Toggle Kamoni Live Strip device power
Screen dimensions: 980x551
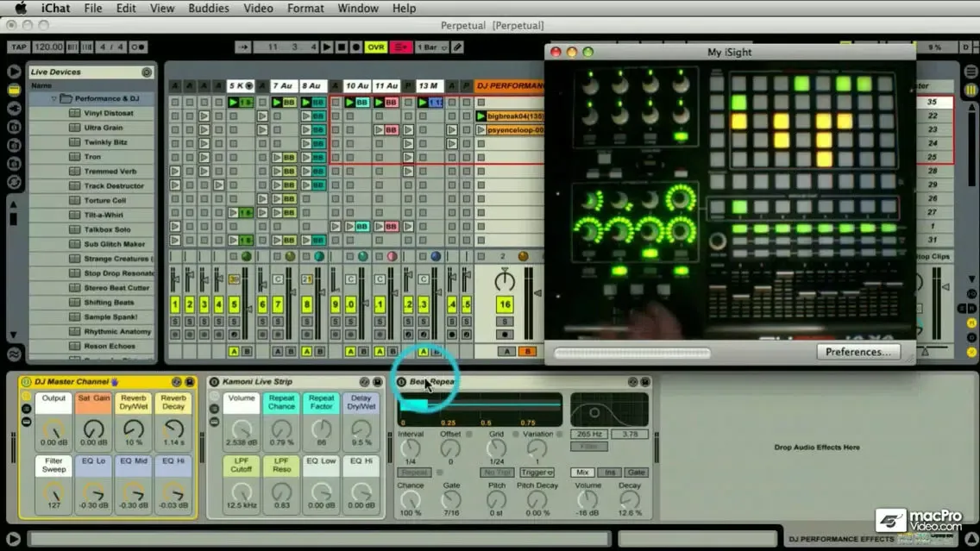[x=214, y=382]
